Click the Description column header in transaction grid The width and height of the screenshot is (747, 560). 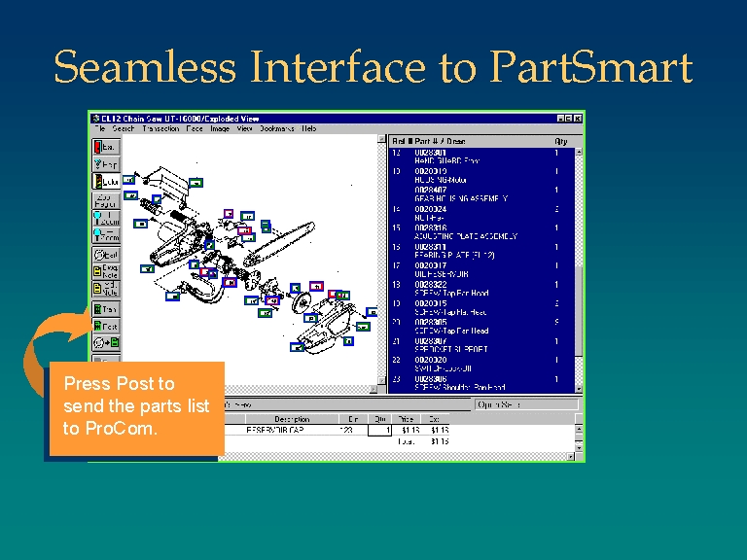(x=292, y=419)
